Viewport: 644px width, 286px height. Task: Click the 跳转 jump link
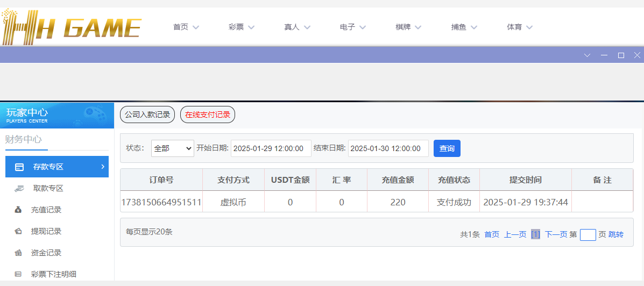click(616, 234)
